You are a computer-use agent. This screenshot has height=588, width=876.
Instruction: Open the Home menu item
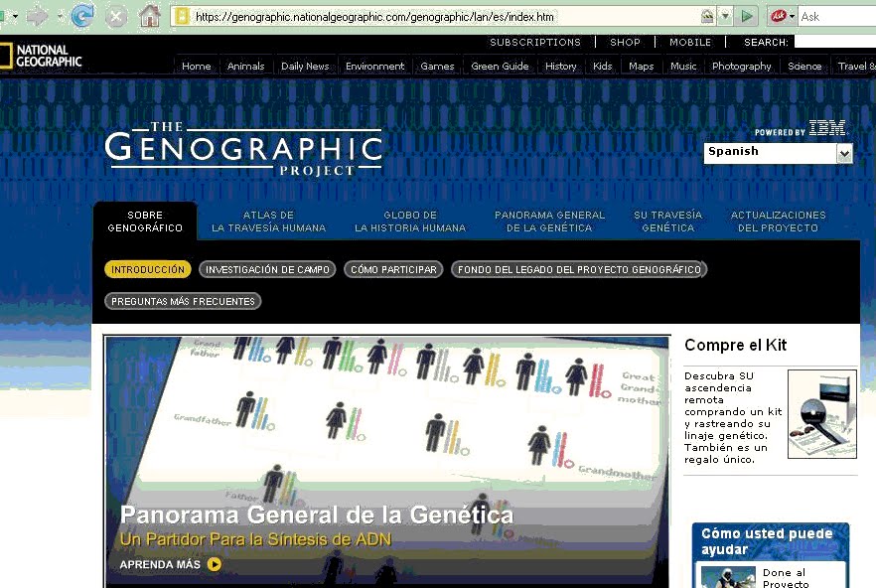[197, 66]
